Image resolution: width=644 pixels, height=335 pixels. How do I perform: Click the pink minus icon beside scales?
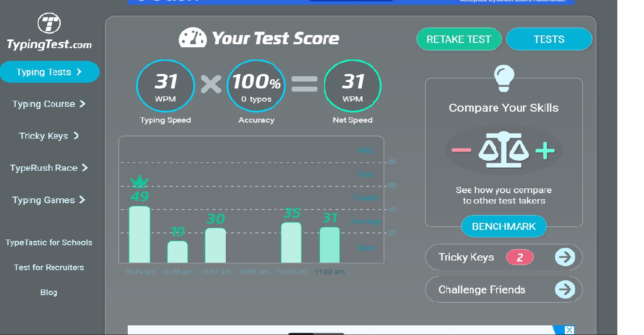tap(461, 150)
